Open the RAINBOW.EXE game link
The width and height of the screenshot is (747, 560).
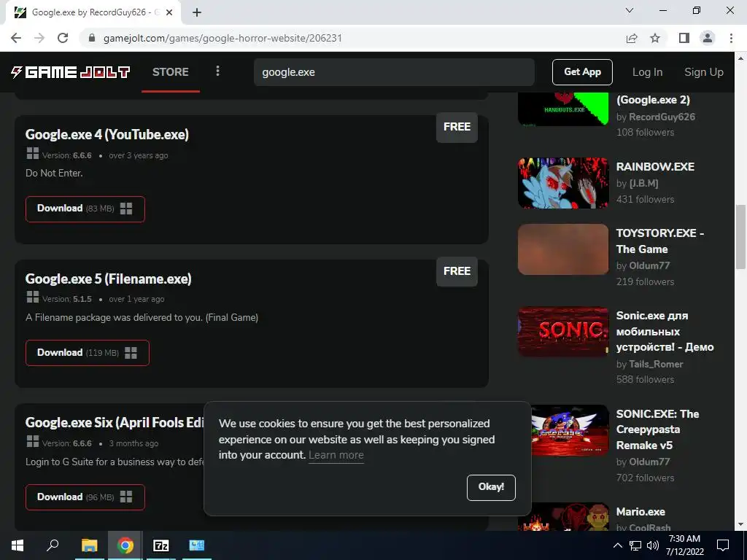[x=655, y=167]
